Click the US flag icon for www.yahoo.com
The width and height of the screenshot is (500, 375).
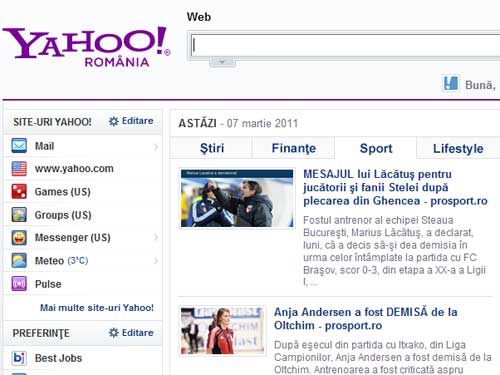(19, 169)
